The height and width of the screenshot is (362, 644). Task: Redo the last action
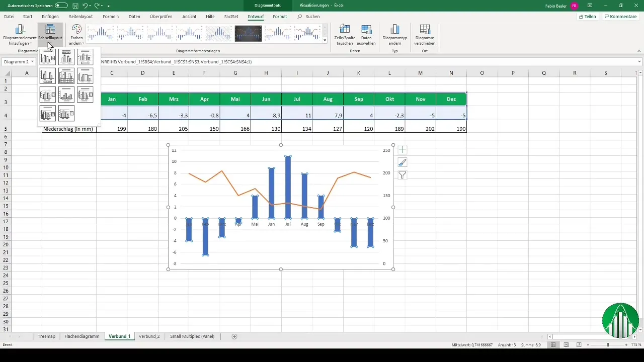tap(97, 5)
